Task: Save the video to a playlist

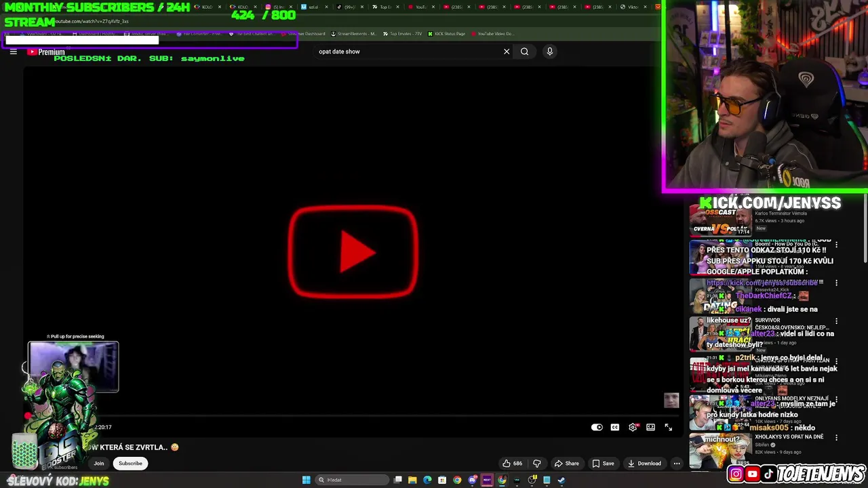Action: (603, 464)
